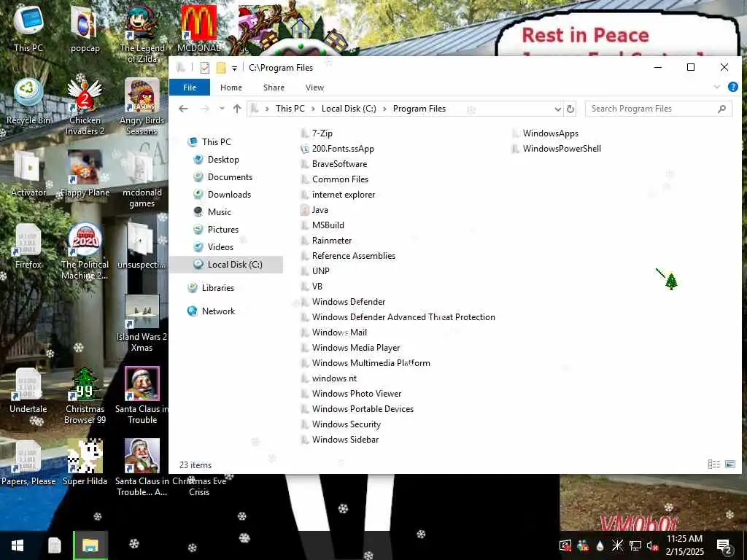Go up one folder level arrow
This screenshot has height=560, width=747.
click(237, 109)
